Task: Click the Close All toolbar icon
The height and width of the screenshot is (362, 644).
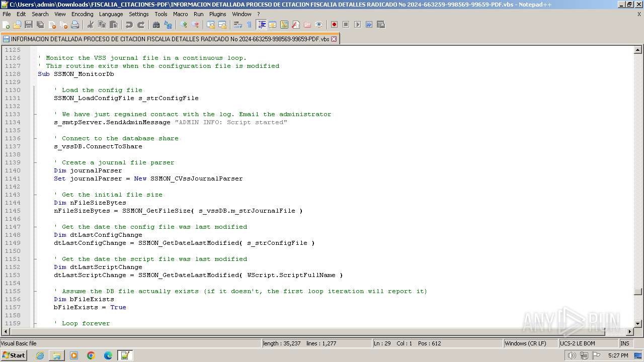Action: (63, 25)
